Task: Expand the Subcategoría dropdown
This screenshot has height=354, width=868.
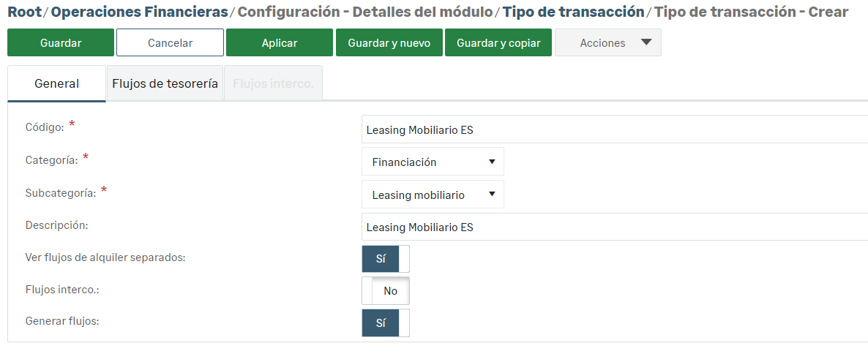Action: [433, 195]
